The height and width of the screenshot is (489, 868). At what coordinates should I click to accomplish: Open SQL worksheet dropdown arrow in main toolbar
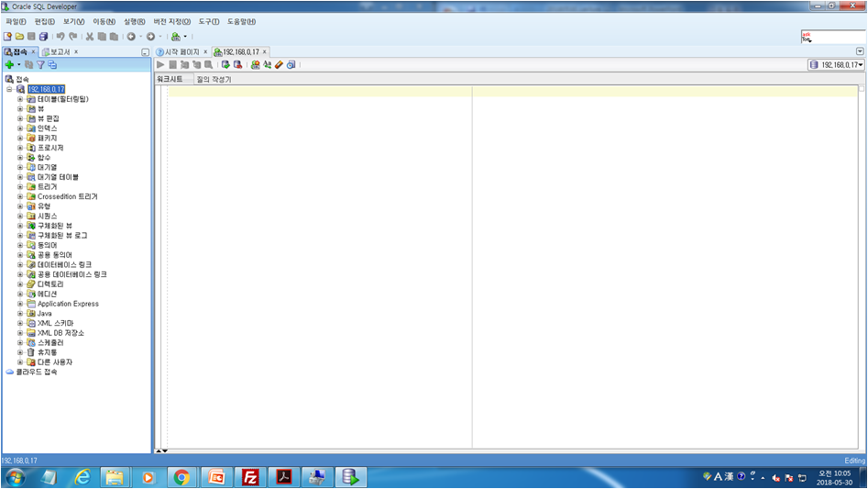[x=185, y=37]
